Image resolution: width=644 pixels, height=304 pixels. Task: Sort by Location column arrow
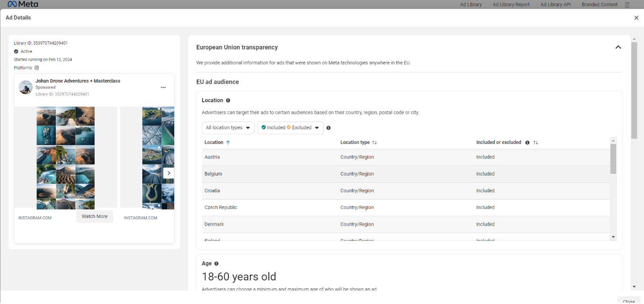click(228, 142)
